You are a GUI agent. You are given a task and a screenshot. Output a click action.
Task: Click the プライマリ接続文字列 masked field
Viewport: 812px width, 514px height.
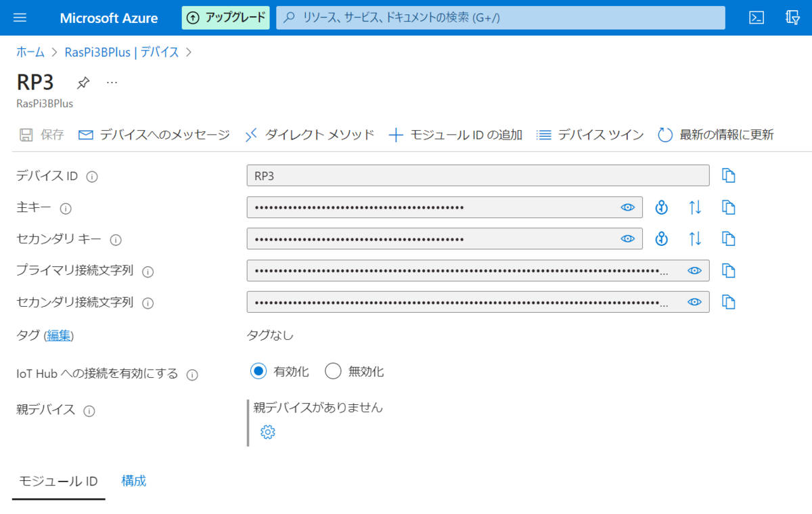click(478, 270)
